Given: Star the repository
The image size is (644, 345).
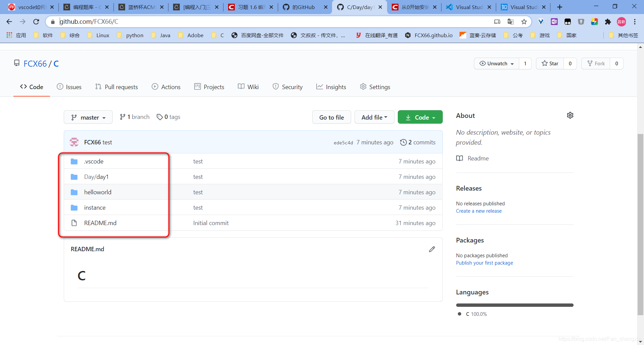Looking at the screenshot, I should (550, 63).
